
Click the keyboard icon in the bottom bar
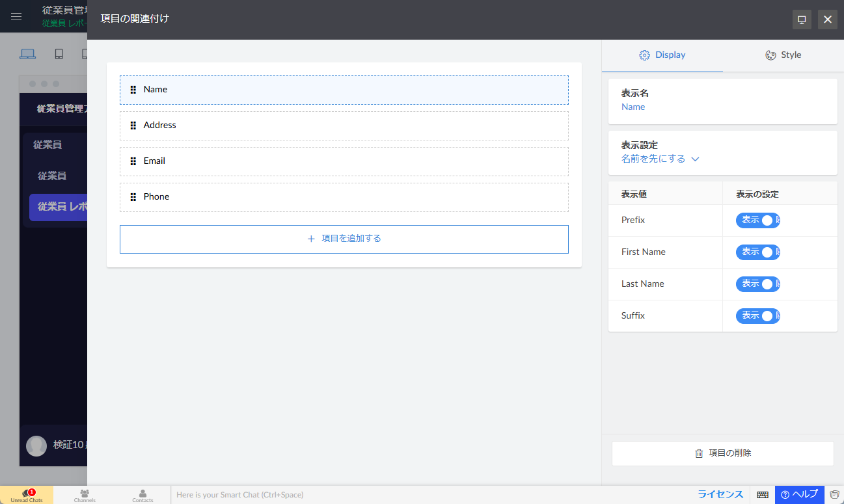[762, 495]
